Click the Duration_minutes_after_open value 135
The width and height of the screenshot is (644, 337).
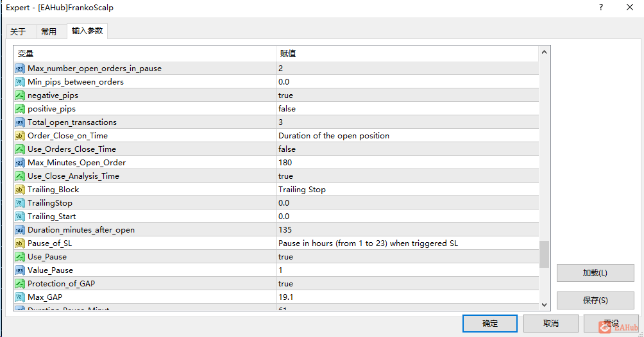pos(285,230)
